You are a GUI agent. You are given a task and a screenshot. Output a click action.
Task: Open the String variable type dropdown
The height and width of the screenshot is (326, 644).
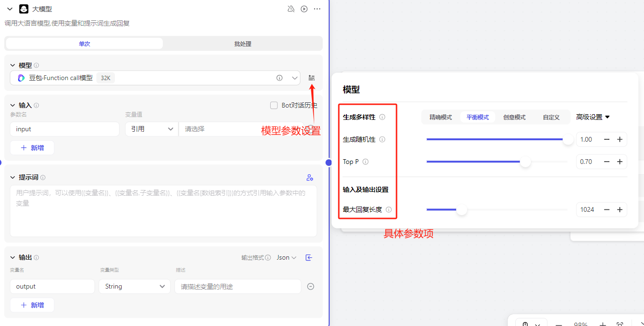[134, 286]
